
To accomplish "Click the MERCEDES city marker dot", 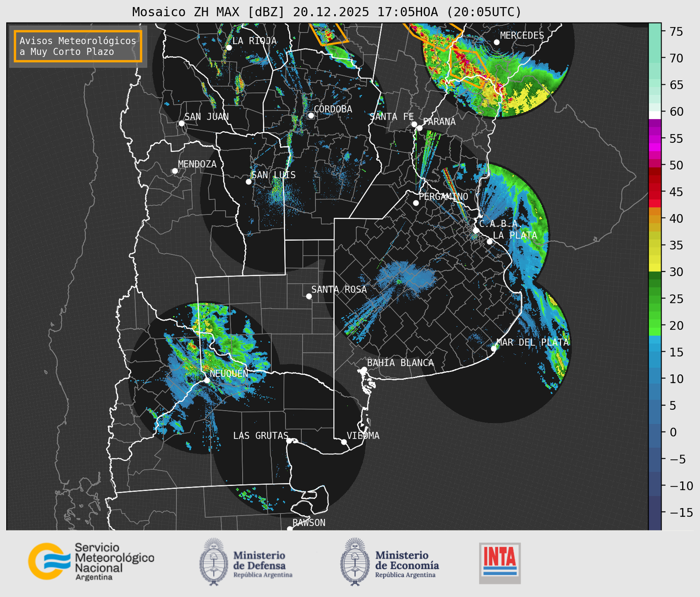I will click(x=497, y=42).
